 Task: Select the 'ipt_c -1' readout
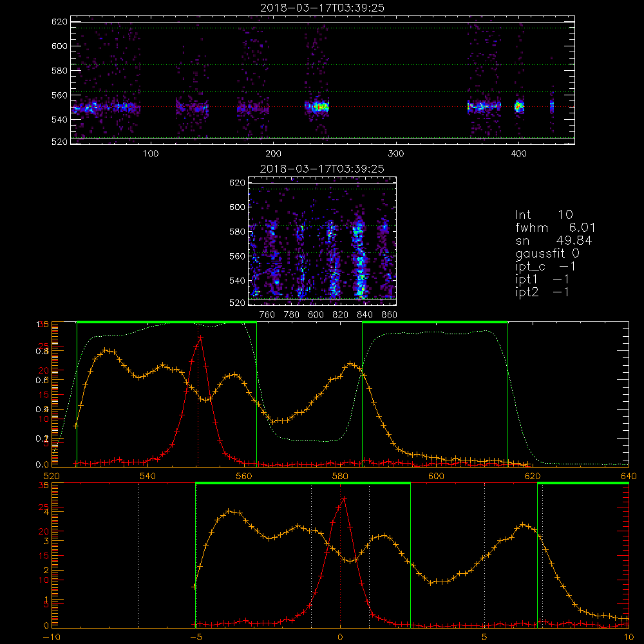[545, 267]
